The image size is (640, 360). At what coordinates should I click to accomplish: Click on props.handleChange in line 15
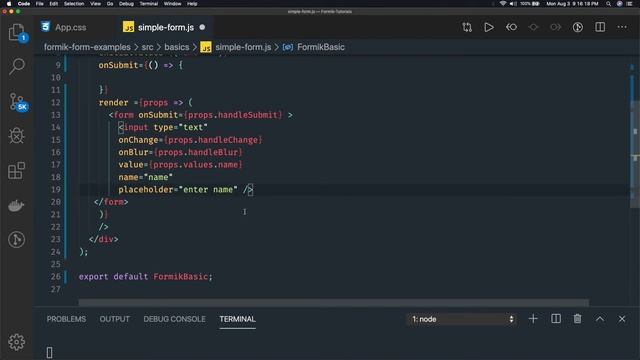tap(213, 140)
